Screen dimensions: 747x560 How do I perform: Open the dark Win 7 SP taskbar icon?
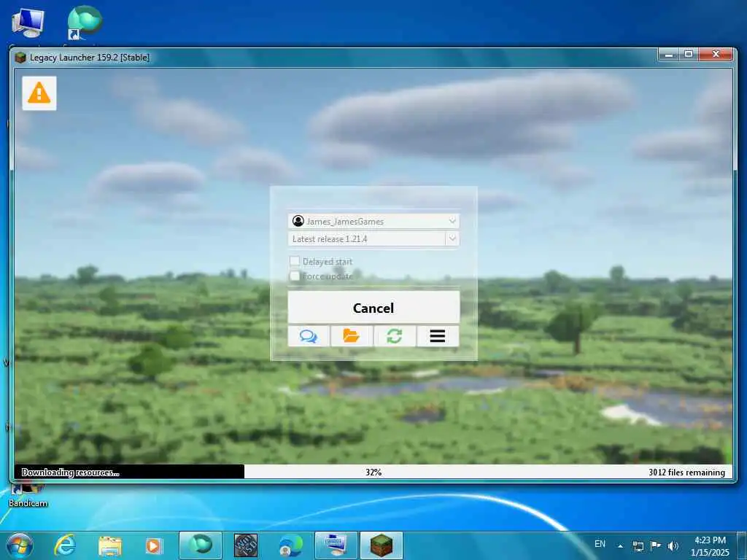point(246,545)
